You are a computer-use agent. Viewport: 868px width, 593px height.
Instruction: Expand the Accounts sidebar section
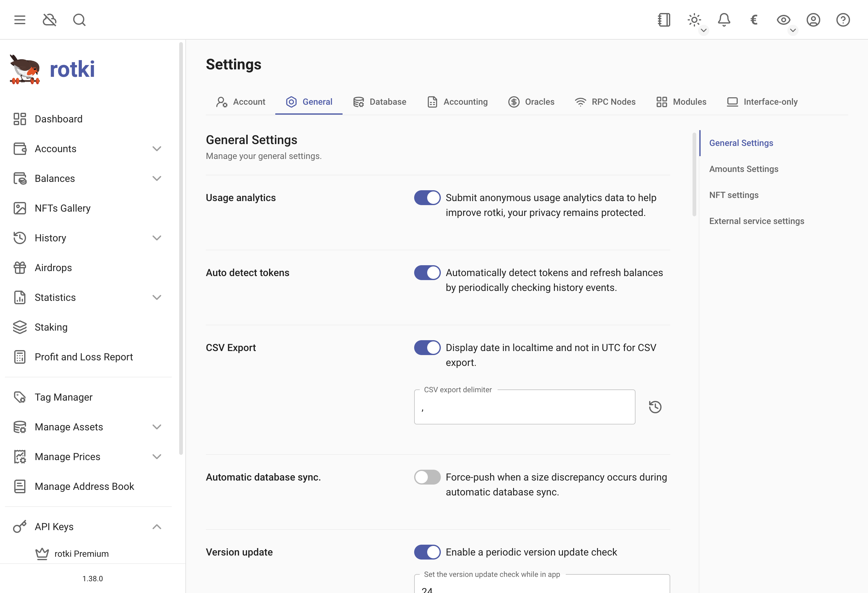pyautogui.click(x=89, y=148)
